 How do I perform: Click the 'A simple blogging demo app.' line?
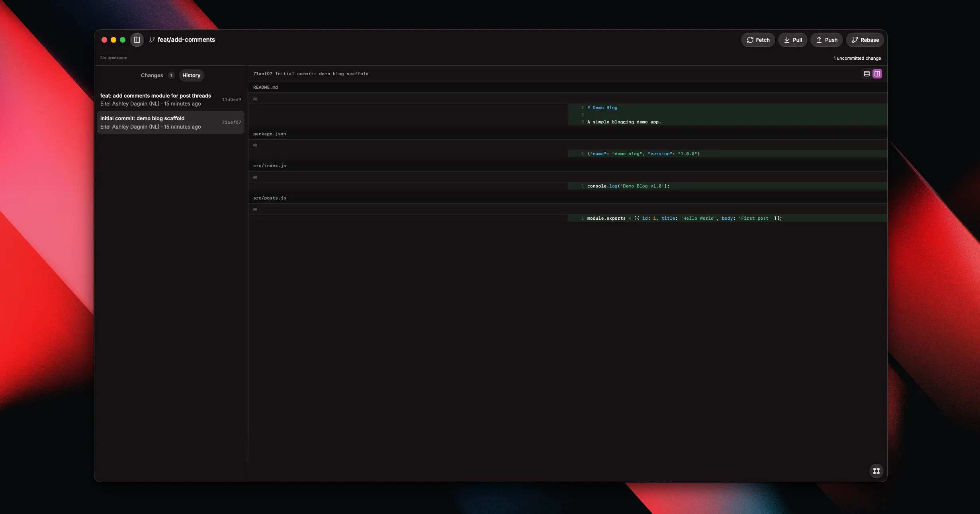tap(727, 122)
